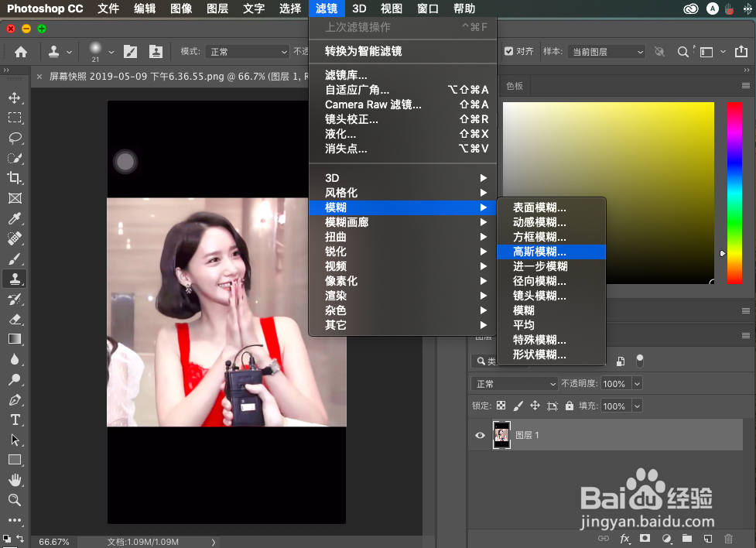Toggle the 对齐 aligned checkbox

pyautogui.click(x=508, y=51)
